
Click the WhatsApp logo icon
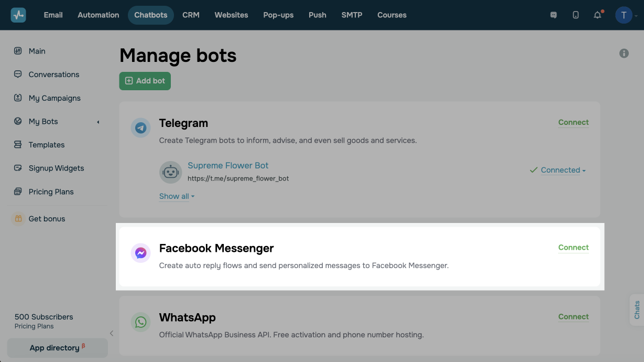coord(140,322)
